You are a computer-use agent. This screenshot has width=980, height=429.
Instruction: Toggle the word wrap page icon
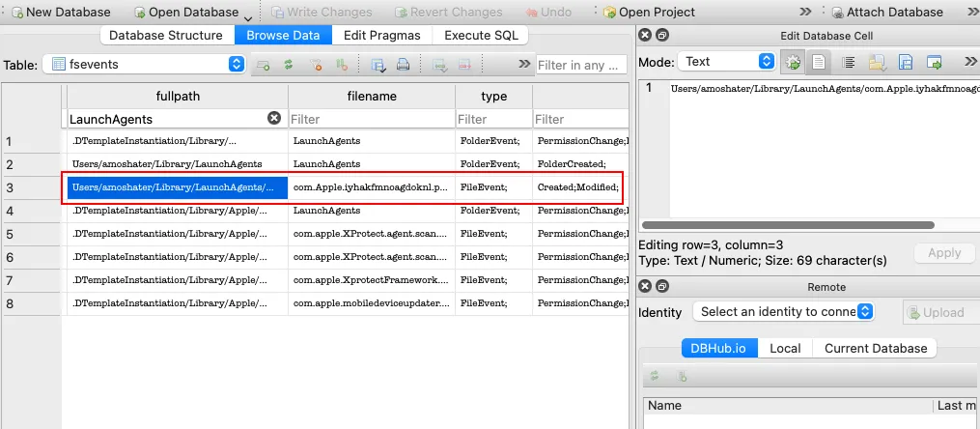coord(818,62)
